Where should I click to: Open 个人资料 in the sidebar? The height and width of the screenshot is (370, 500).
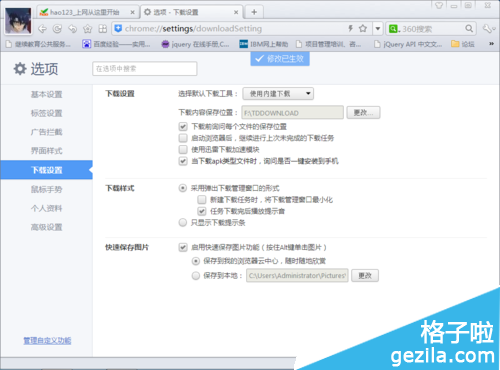[x=47, y=208]
